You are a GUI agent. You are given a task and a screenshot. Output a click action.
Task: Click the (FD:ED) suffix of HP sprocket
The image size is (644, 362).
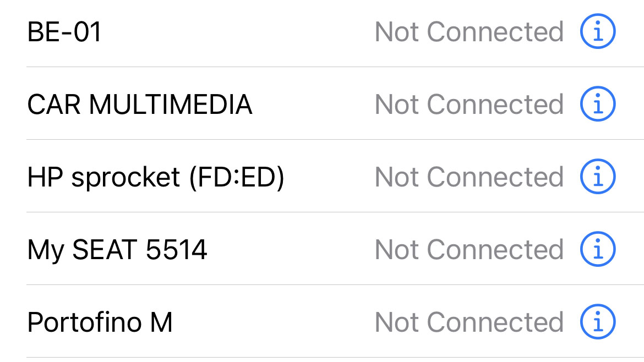237,177
